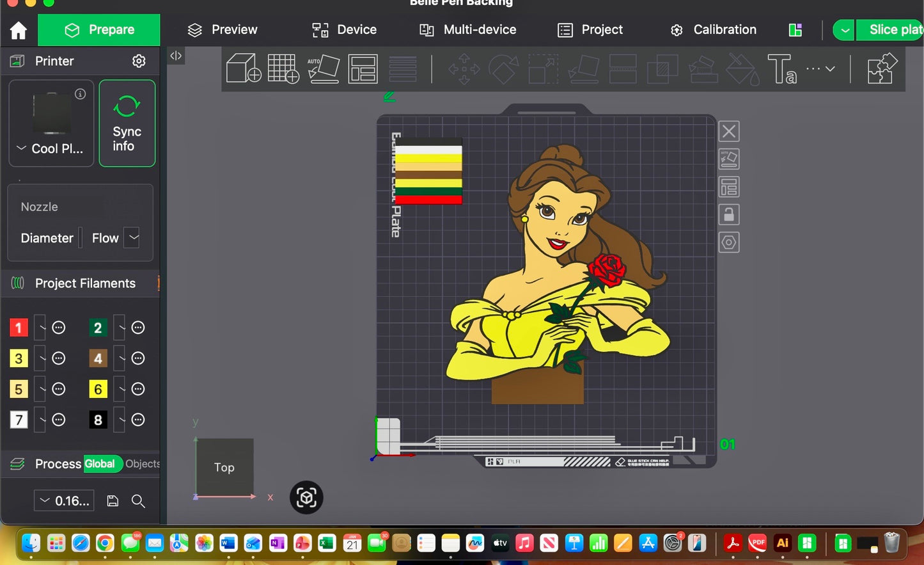The width and height of the screenshot is (924, 565).
Task: Click the Arrange all objects icon
Action: (363, 68)
